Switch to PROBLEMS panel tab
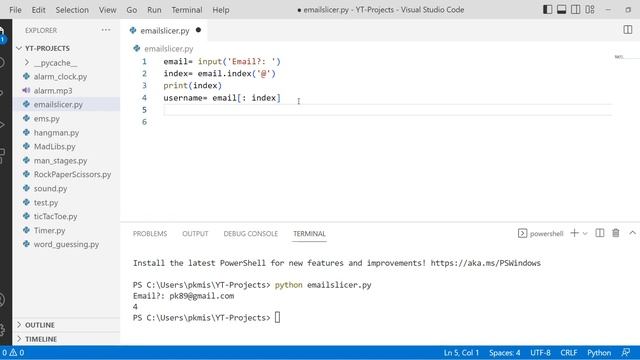Screen dimensions: 640x360 point(150,233)
